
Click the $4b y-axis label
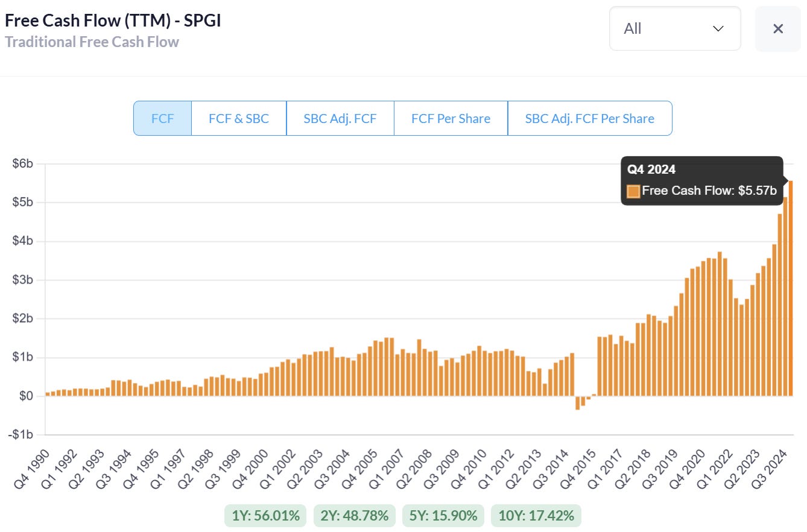pos(22,241)
